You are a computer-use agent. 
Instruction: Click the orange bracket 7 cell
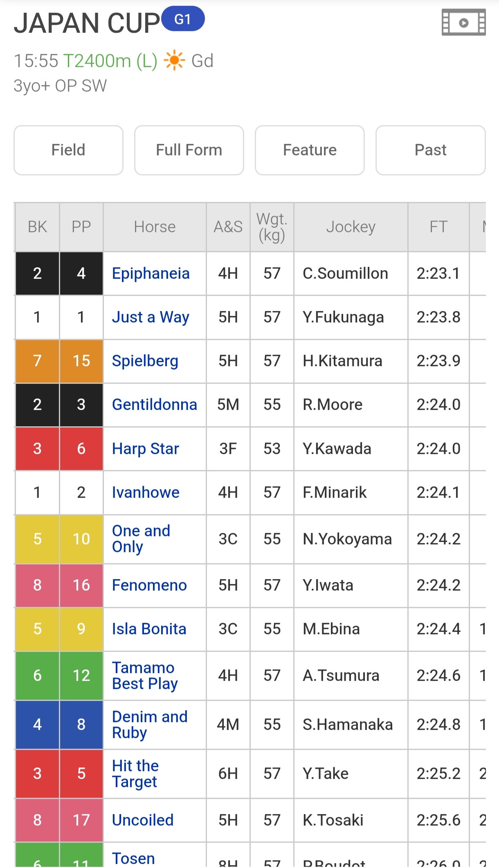pos(37,361)
